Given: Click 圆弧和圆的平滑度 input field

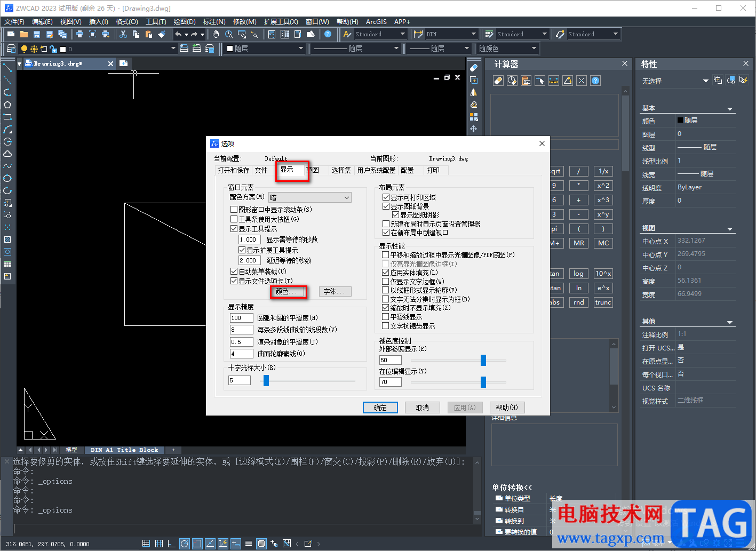Looking at the screenshot, I should tap(241, 318).
